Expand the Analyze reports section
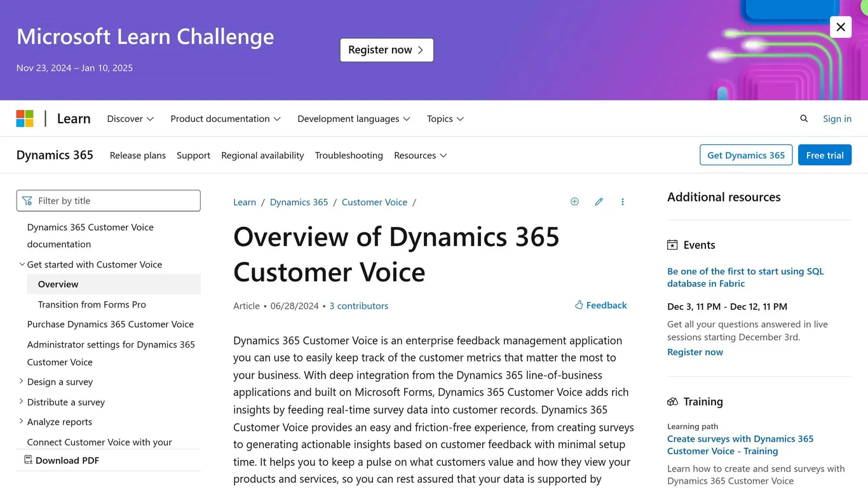This screenshot has height=488, width=868. pyautogui.click(x=22, y=421)
